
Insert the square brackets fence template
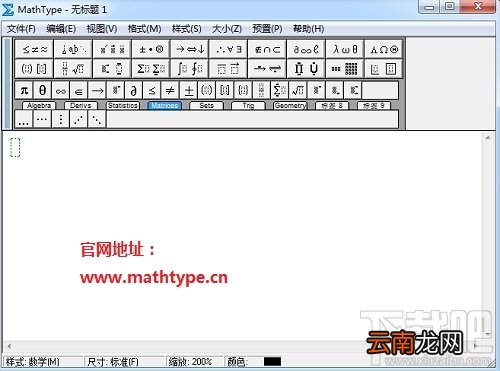pyautogui.click(x=225, y=90)
